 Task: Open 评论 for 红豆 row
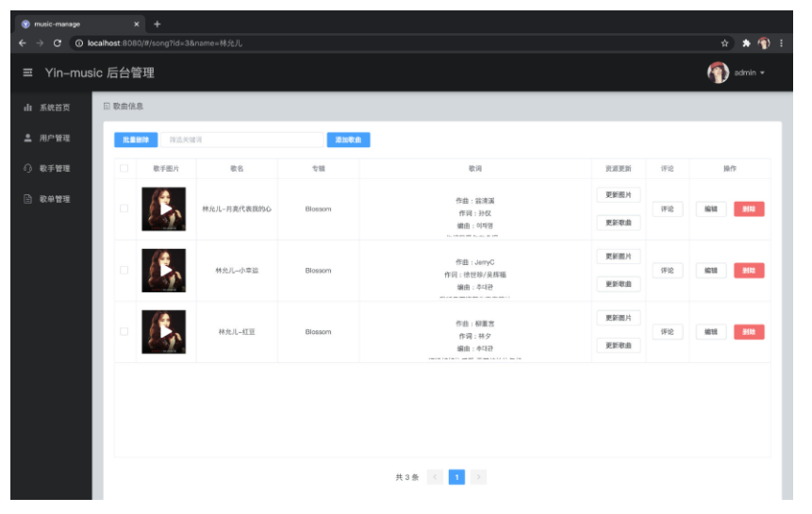(667, 332)
